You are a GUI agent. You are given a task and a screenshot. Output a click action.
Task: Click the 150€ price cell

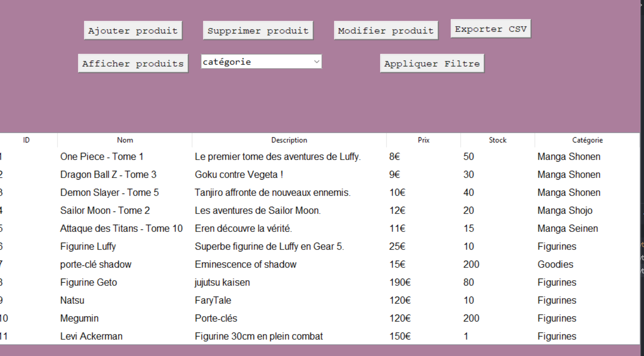400,336
